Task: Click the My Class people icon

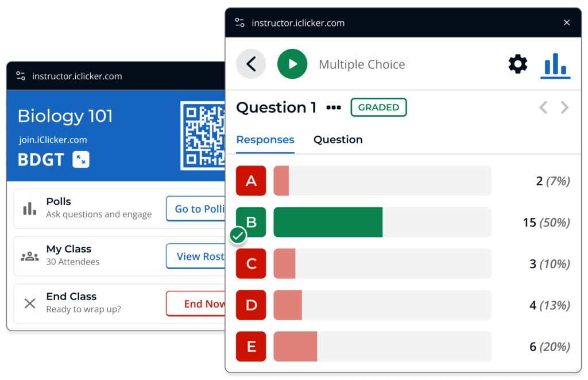Action: pyautogui.click(x=30, y=256)
